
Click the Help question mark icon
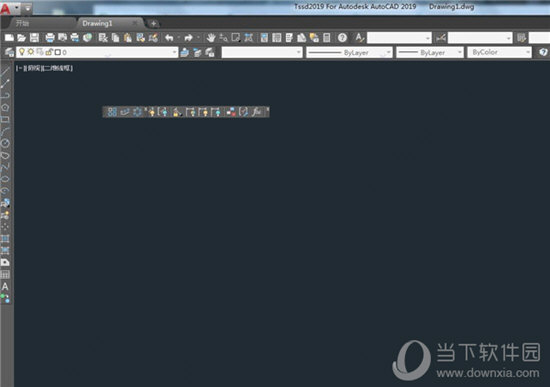[342, 38]
